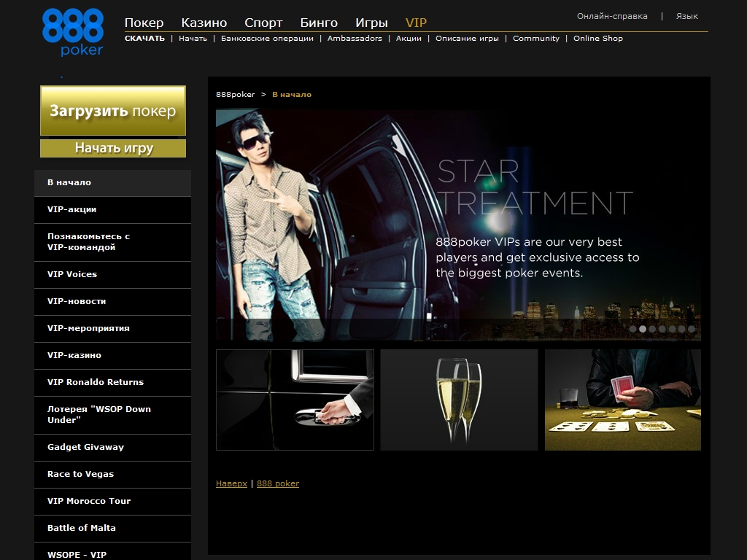Click 888poker breadcrumb link
Image resolution: width=747 pixels, height=560 pixels.
click(235, 95)
